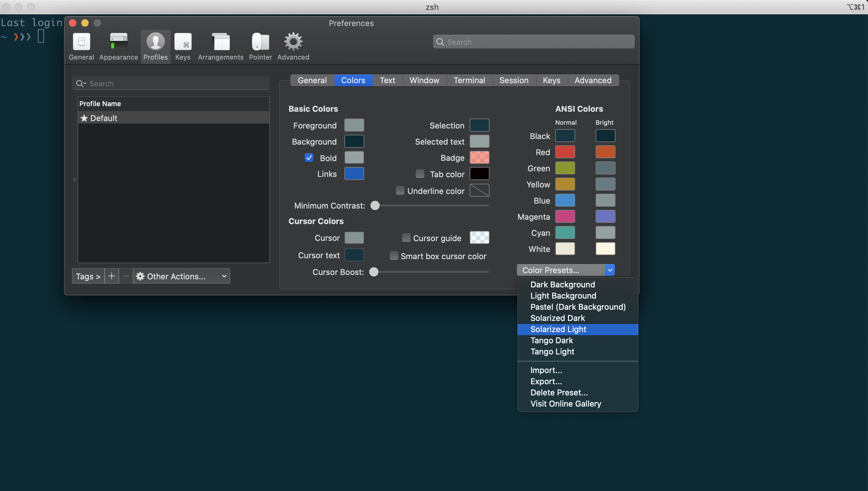This screenshot has height=491, width=868.
Task: Choose Visit Online Gallery
Action: (566, 404)
